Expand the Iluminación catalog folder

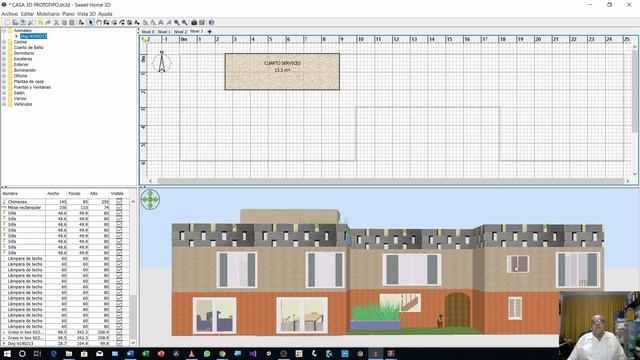point(4,70)
